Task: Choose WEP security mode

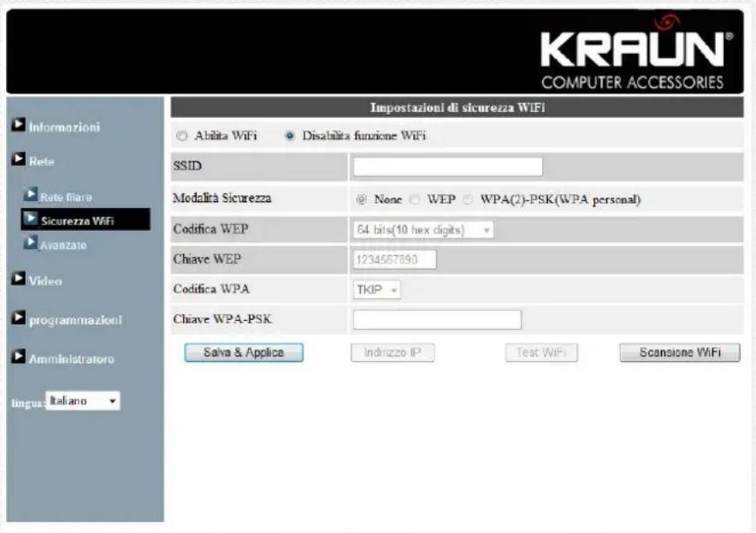Action: pos(415,199)
